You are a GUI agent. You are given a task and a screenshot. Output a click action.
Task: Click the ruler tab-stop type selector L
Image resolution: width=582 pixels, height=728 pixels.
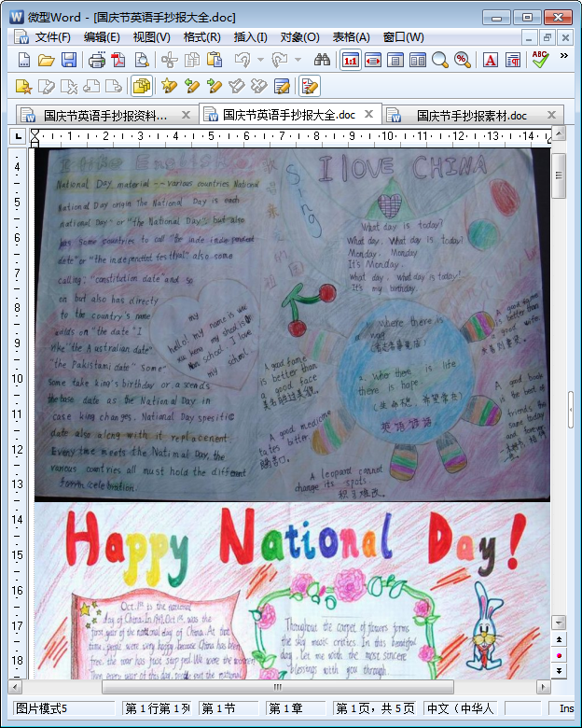pos(18,136)
